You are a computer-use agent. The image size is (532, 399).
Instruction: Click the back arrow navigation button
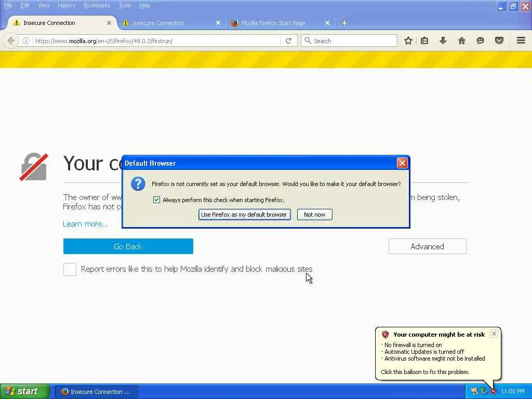pos(10,41)
